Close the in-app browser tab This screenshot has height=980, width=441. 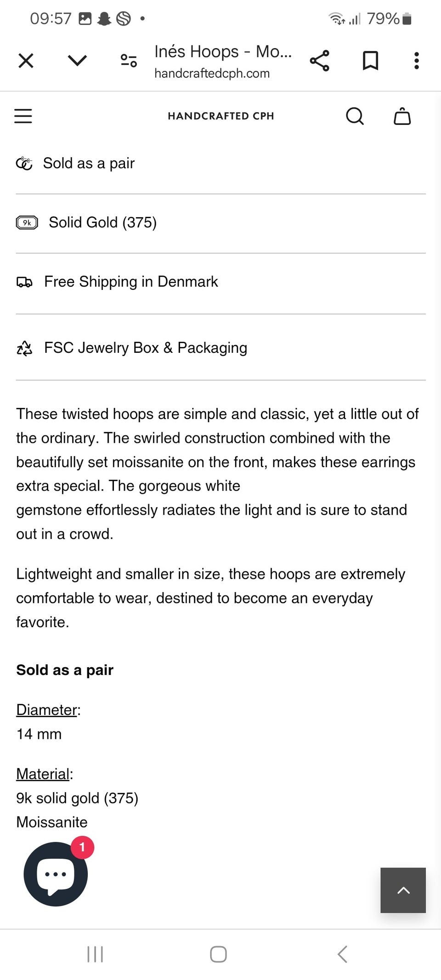tap(26, 61)
